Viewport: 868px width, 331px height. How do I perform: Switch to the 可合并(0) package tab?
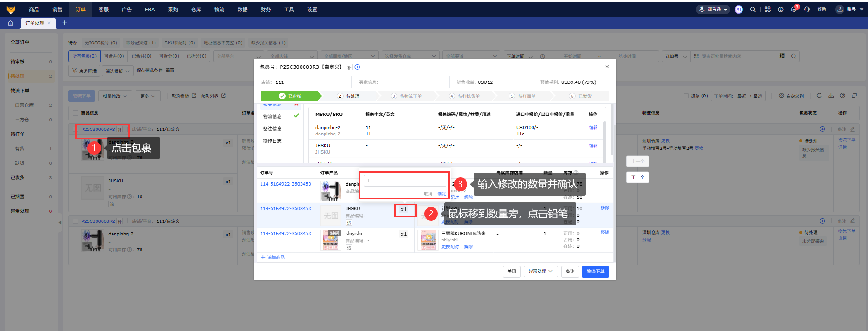click(x=114, y=56)
